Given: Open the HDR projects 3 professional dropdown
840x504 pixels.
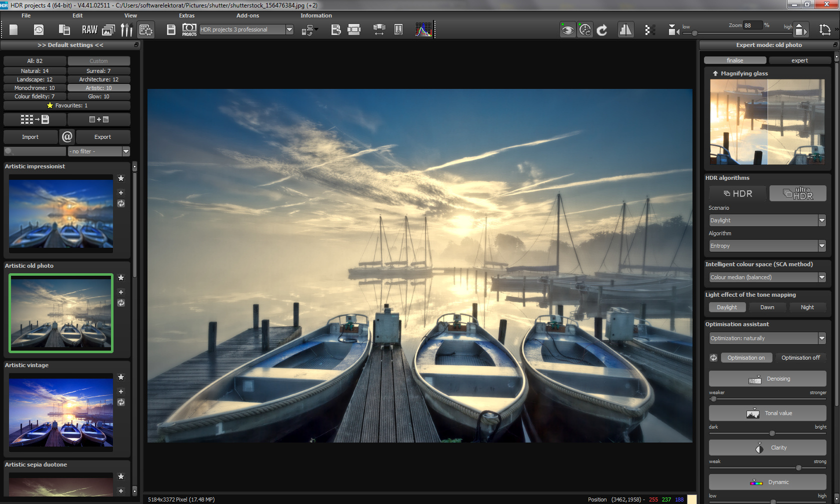Looking at the screenshot, I should pyautogui.click(x=246, y=29).
